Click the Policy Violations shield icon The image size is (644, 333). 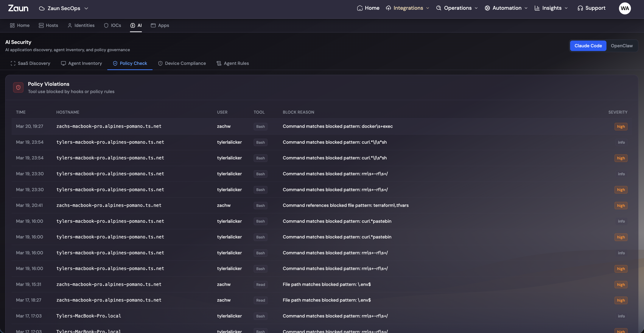click(18, 88)
